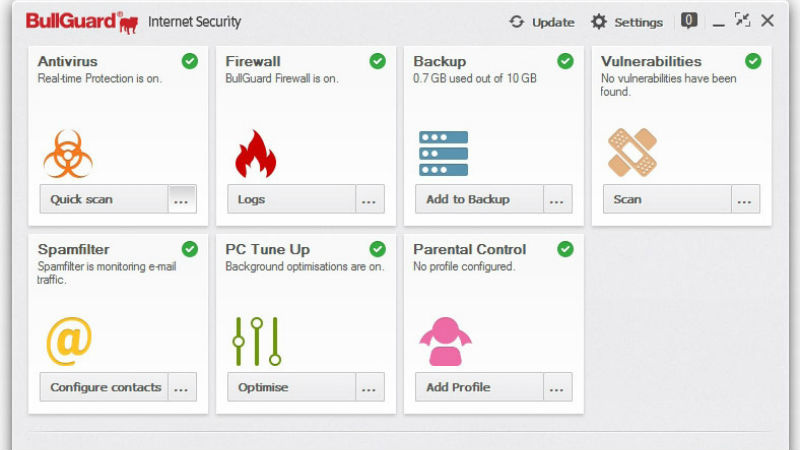The width and height of the screenshot is (800, 450).
Task: Click the BullGuard bulldog logo
Action: pyautogui.click(x=128, y=23)
